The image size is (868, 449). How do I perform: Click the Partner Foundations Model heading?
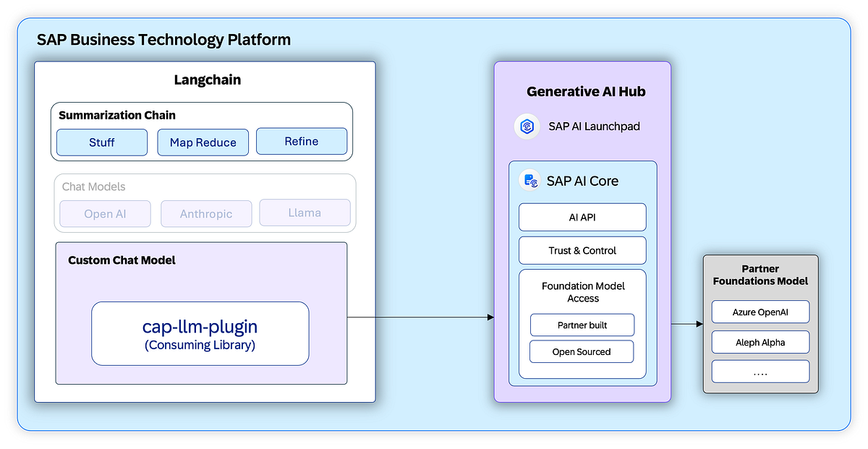(x=760, y=275)
